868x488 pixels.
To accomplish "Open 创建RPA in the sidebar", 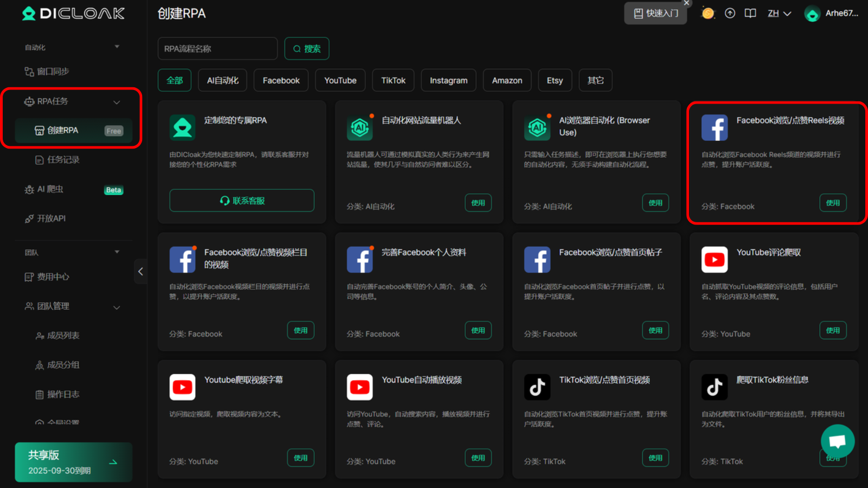I will point(74,131).
